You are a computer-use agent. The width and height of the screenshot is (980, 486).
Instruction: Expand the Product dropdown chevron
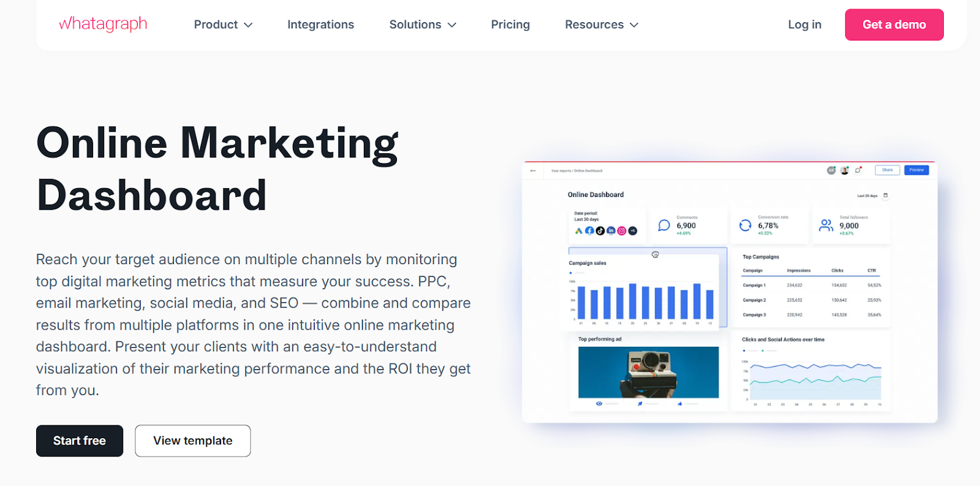[x=248, y=25]
